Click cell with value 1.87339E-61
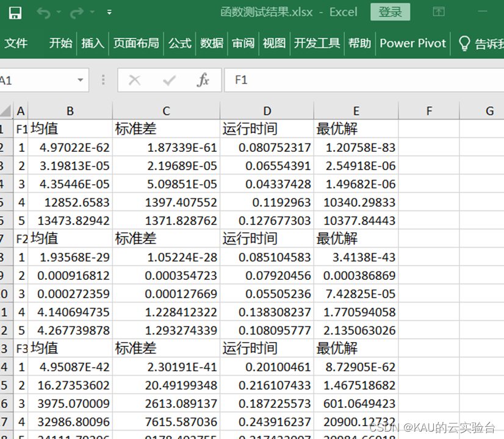The width and height of the screenshot is (504, 439). [x=166, y=148]
